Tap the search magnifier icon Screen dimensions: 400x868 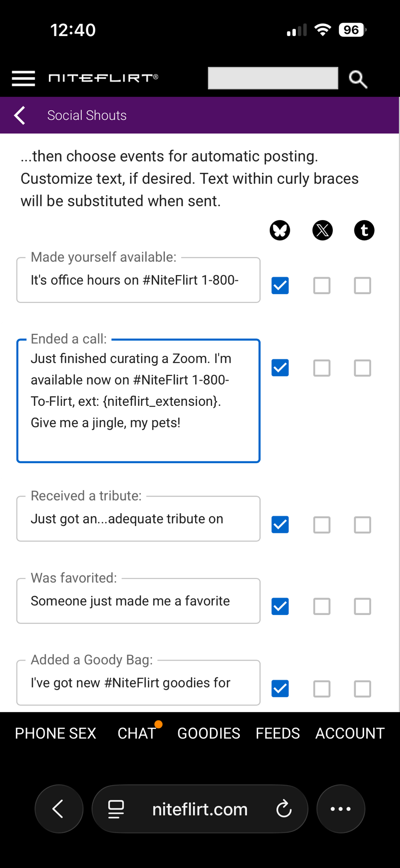coord(358,79)
